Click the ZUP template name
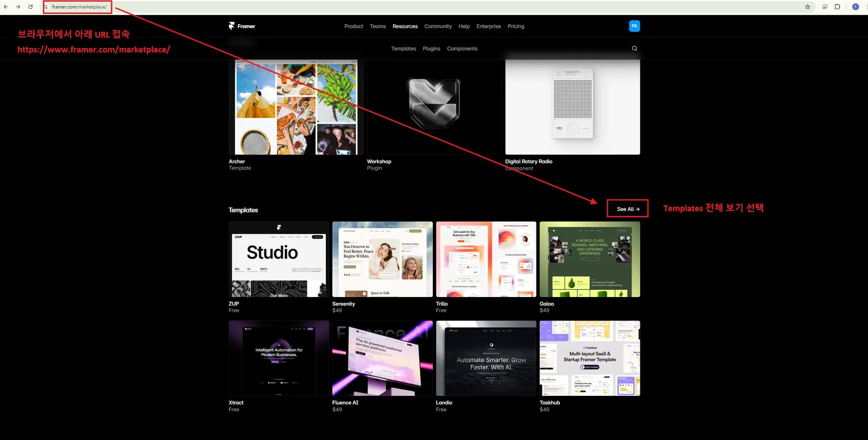The width and height of the screenshot is (868, 440). (x=234, y=304)
